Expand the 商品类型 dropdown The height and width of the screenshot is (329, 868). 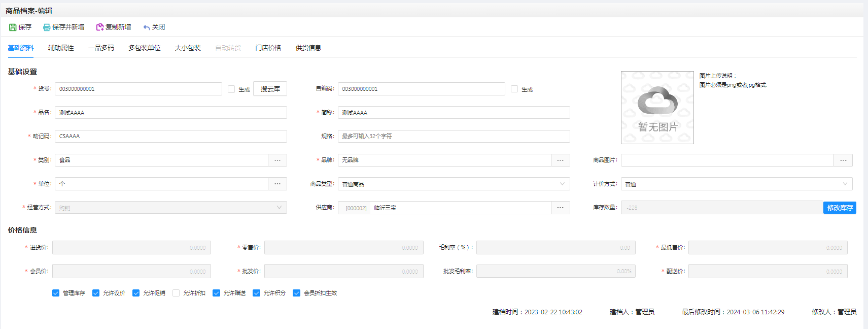point(562,184)
